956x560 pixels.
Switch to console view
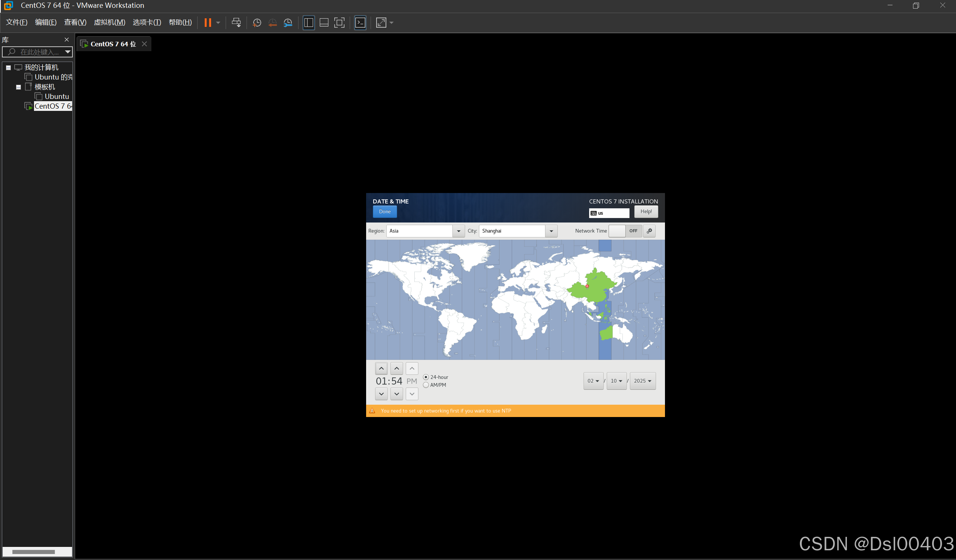pyautogui.click(x=360, y=23)
